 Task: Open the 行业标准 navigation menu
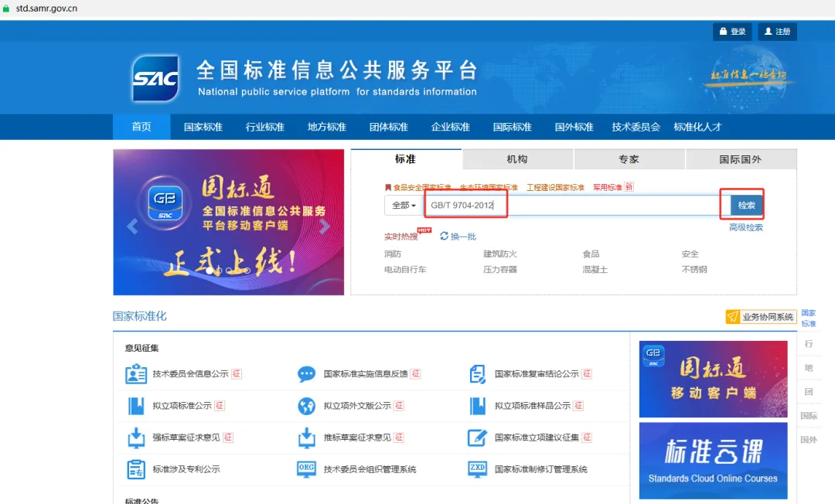pos(265,127)
